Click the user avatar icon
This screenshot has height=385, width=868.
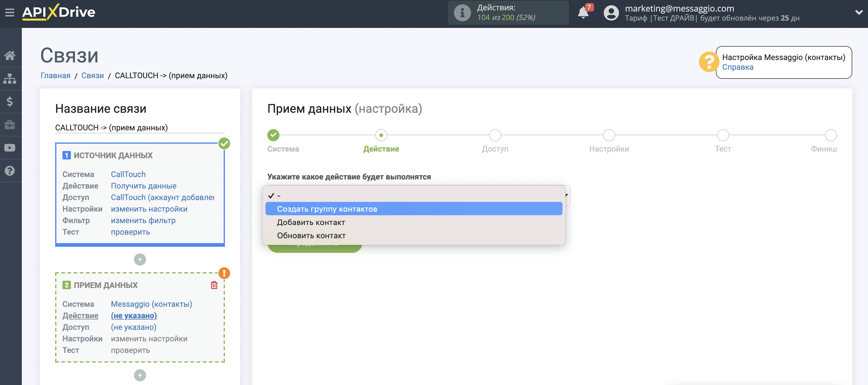(611, 13)
